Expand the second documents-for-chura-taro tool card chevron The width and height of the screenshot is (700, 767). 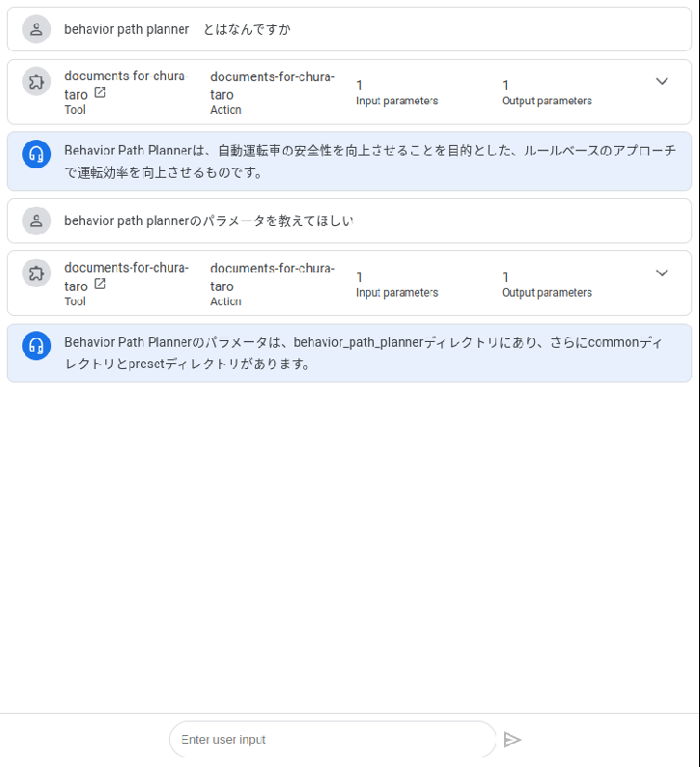[x=661, y=273]
